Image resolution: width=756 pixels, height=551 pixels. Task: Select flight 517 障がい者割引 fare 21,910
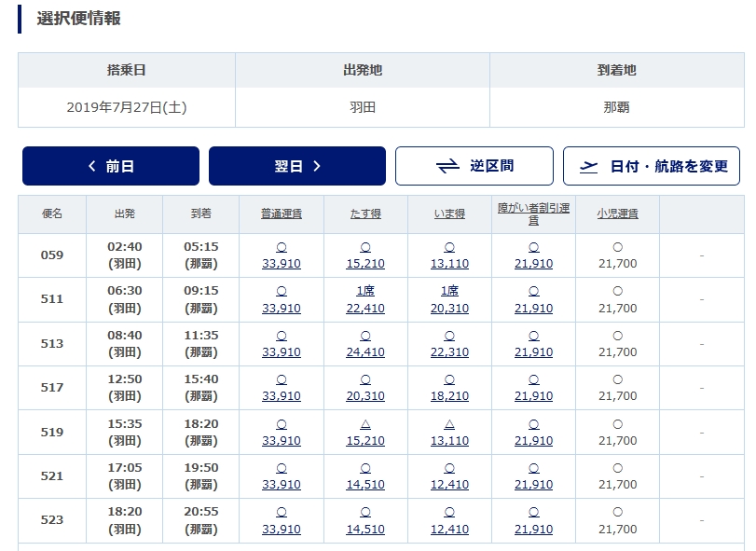coord(533,388)
